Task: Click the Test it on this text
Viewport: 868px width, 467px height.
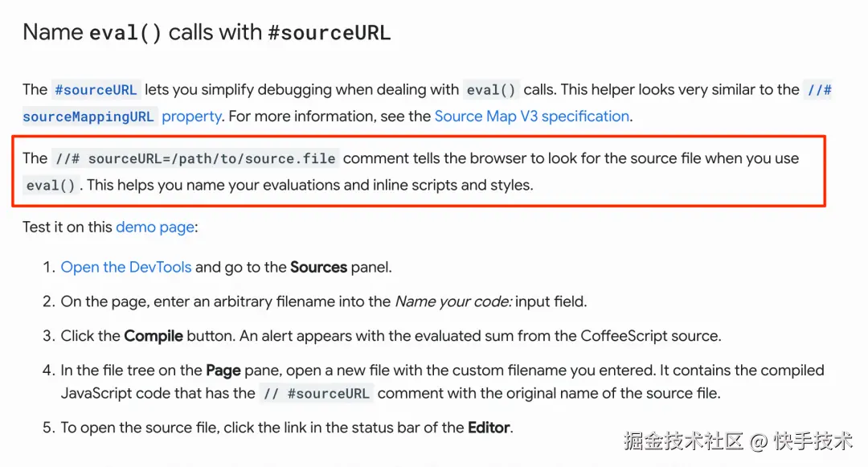Action: point(68,227)
